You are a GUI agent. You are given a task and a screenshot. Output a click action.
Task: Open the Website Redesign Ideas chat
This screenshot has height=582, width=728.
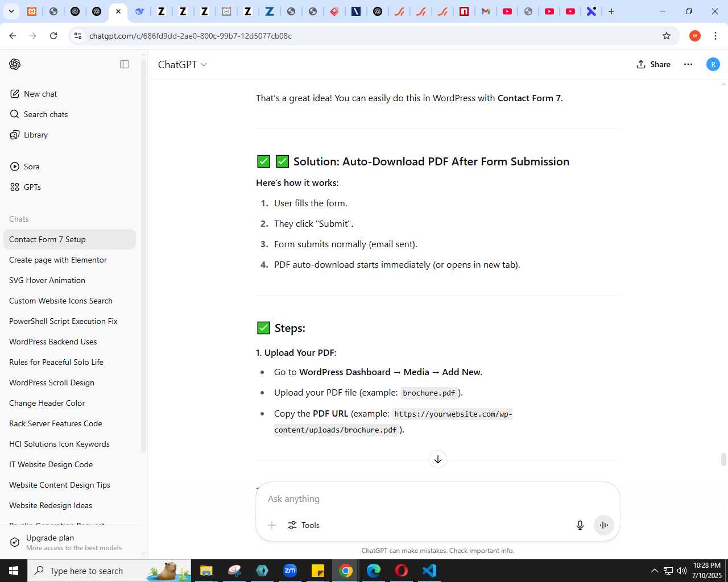[69, 505]
